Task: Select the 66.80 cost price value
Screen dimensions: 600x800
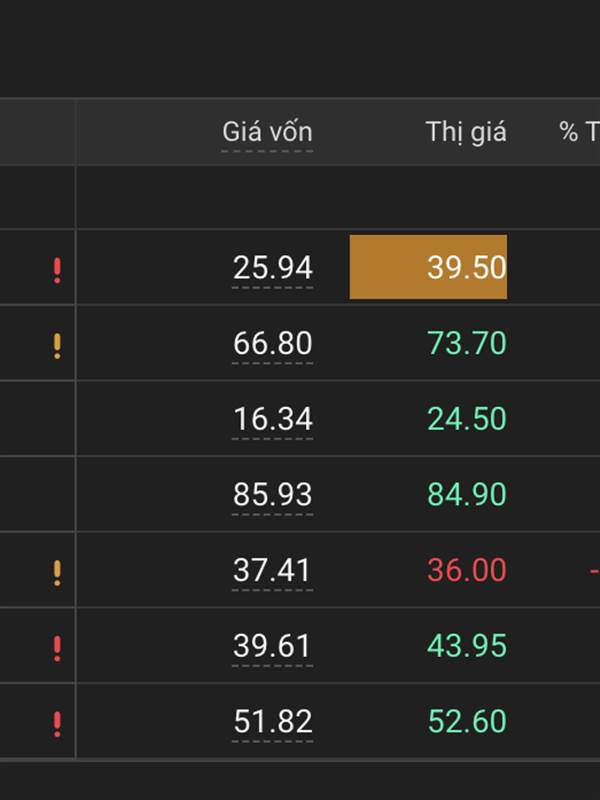Action: pos(273,344)
